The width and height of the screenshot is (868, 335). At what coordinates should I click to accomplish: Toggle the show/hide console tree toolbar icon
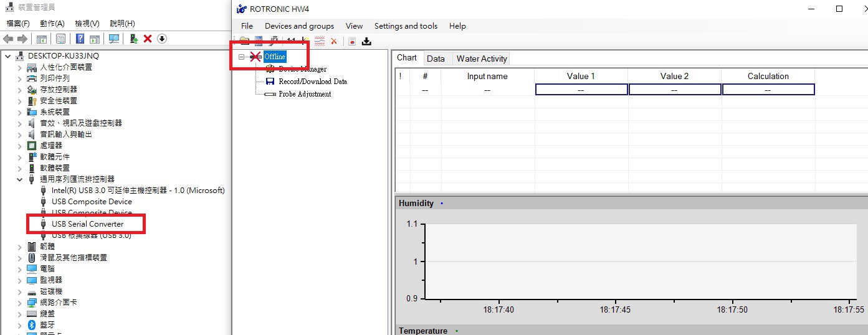click(x=42, y=39)
